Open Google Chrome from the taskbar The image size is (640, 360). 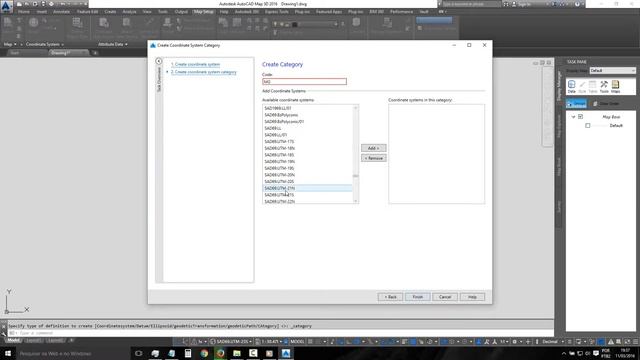204,353
